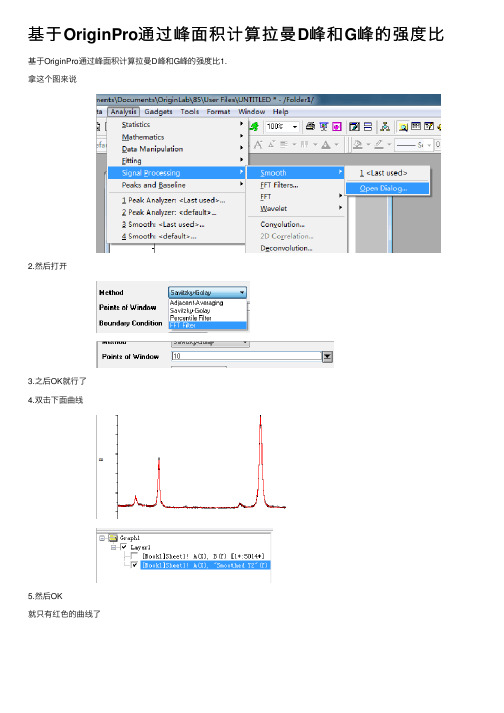Click the toolbar icon left of magenta square
Viewport: 504px width, 713px height.
(x=323, y=126)
